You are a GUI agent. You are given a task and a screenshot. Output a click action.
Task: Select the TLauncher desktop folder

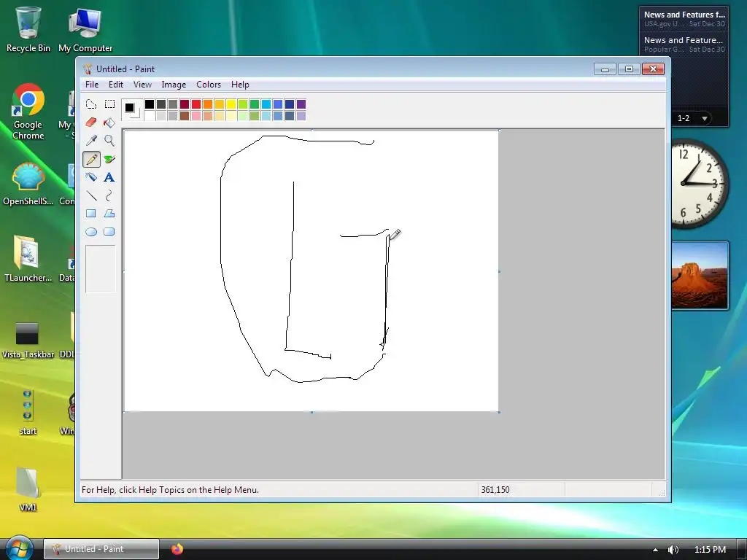click(x=28, y=259)
